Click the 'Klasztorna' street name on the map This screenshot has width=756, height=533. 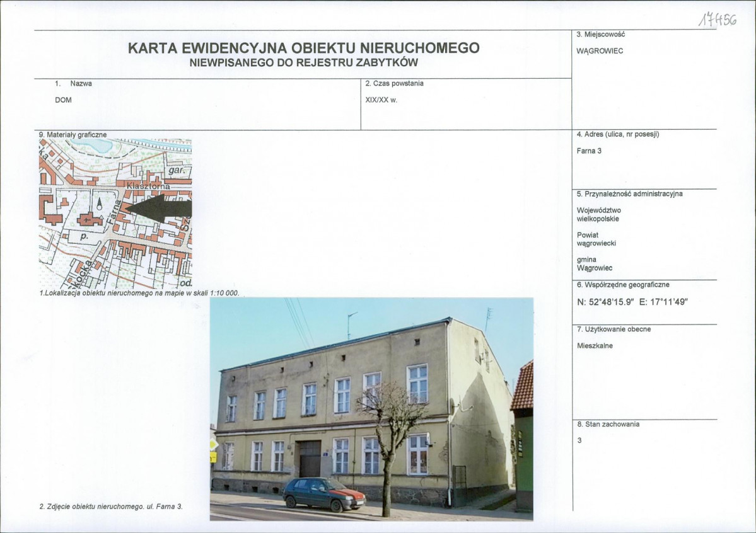(148, 186)
